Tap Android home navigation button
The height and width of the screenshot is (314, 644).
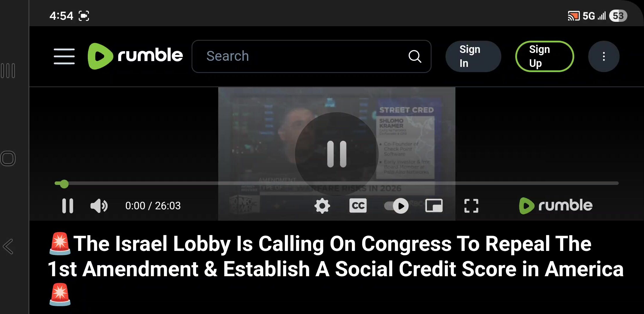click(x=8, y=158)
